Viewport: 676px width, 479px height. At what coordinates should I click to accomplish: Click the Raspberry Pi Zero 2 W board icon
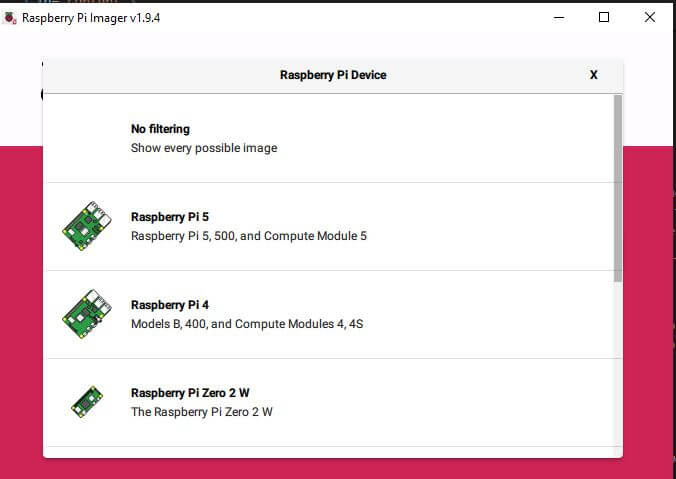86,402
